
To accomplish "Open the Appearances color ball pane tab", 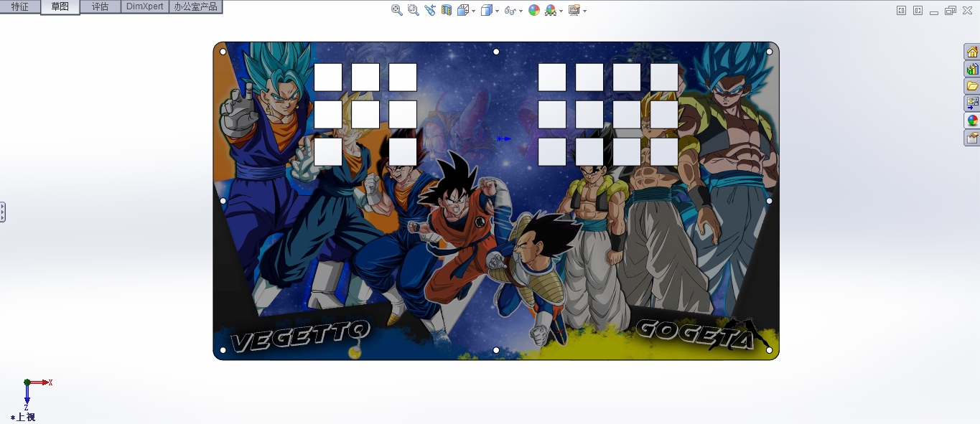I will coord(972,121).
